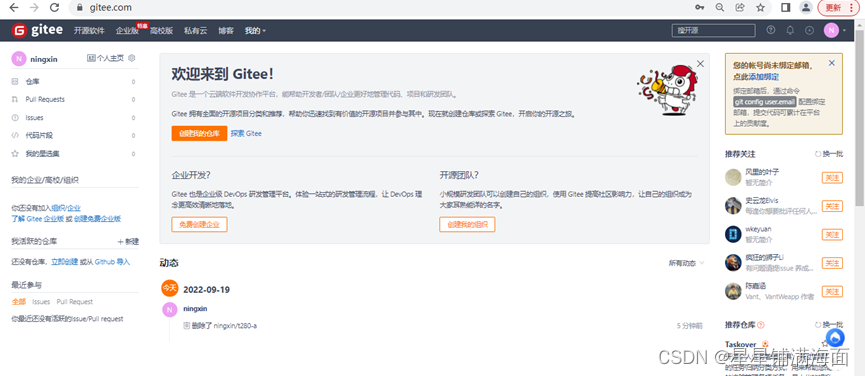The width and height of the screenshot is (865, 376).
Task: Expand the user menu arrow beside avatar
Action: 845,31
